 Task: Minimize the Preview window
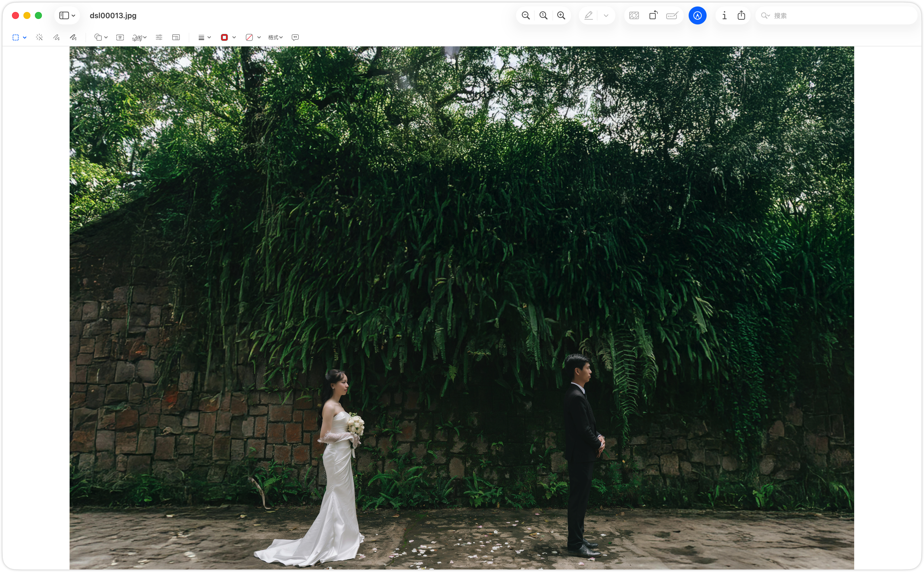click(x=27, y=15)
